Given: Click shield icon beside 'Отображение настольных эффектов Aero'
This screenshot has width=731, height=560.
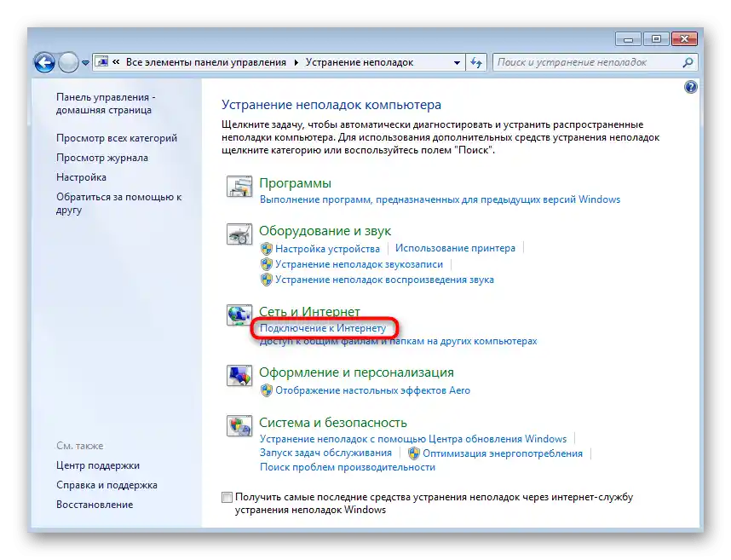Looking at the screenshot, I should (x=266, y=390).
